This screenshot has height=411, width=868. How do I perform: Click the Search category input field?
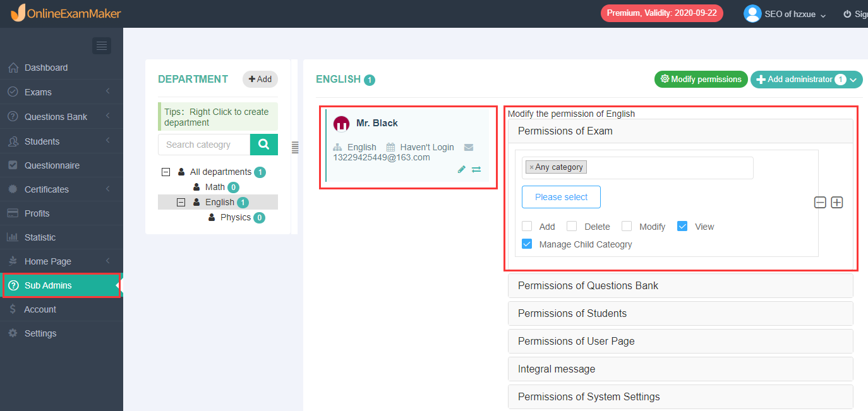pos(204,145)
